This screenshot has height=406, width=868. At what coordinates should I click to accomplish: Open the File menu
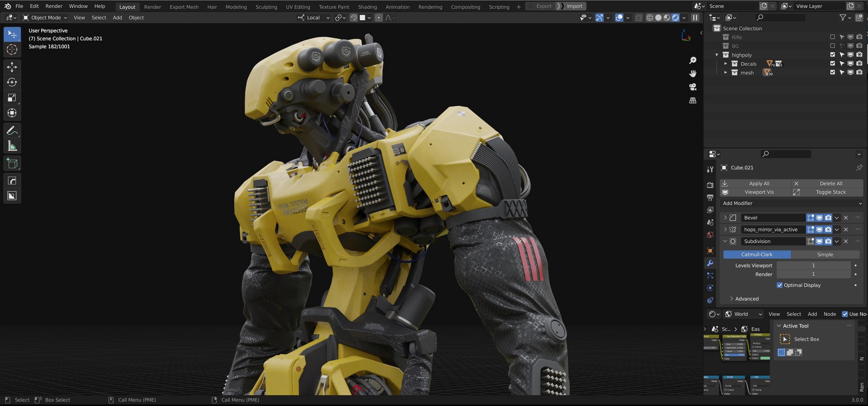coord(19,6)
